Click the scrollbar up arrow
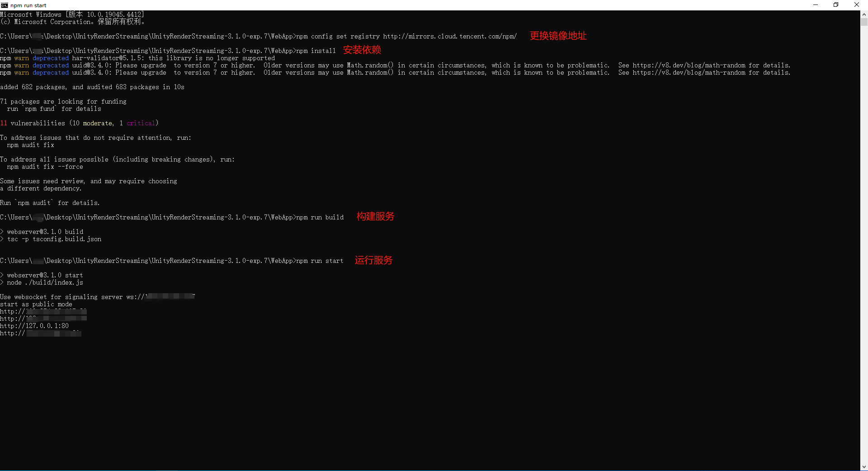868x471 pixels. coord(864,14)
